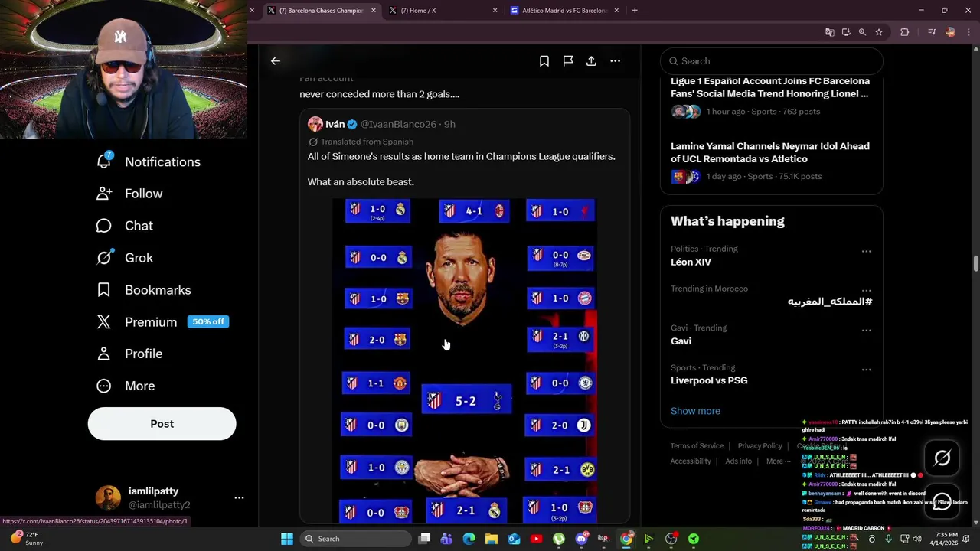Screen dimensions: 980x551
Task: Open options dots for Léon XIV trend
Action: (x=866, y=251)
